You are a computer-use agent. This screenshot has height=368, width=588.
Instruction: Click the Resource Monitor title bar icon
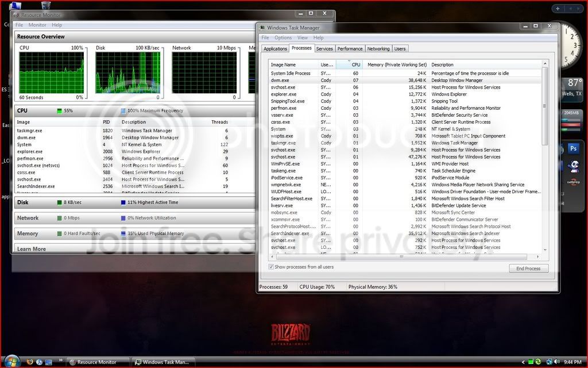(x=16, y=15)
